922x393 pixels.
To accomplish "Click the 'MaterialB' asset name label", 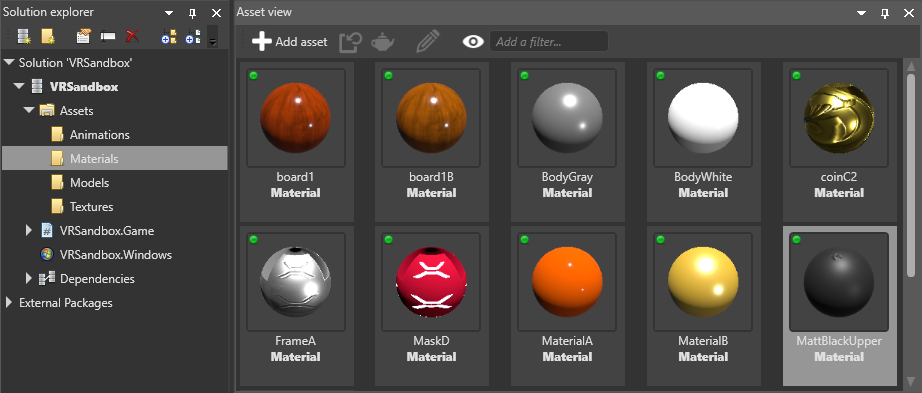I will click(x=703, y=341).
